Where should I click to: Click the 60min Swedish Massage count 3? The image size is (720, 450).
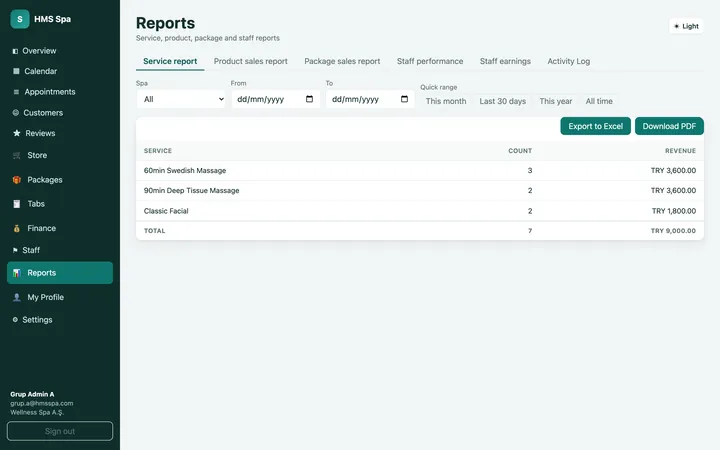530,170
